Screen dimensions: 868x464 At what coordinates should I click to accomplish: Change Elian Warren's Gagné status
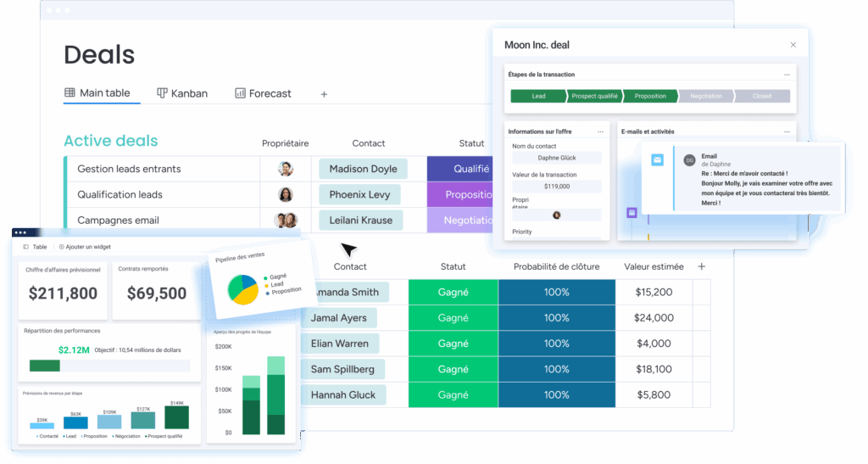click(453, 344)
